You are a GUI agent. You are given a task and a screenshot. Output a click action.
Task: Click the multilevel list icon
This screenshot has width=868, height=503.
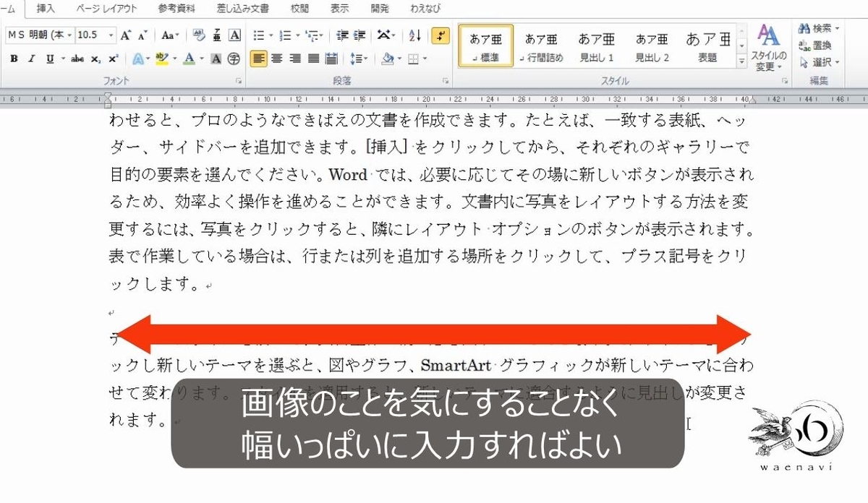click(311, 35)
